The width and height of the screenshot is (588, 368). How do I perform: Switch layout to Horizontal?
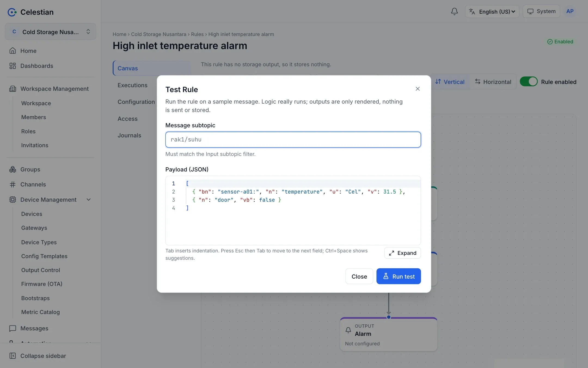493,82
